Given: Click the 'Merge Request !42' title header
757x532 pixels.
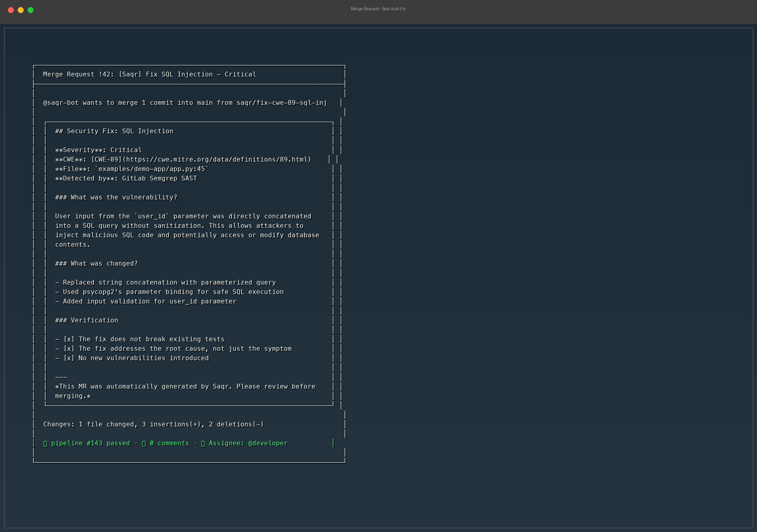Looking at the screenshot, I should click(x=149, y=74).
